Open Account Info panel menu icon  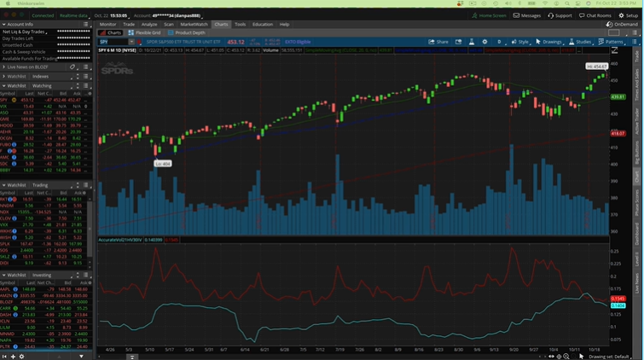[86, 24]
